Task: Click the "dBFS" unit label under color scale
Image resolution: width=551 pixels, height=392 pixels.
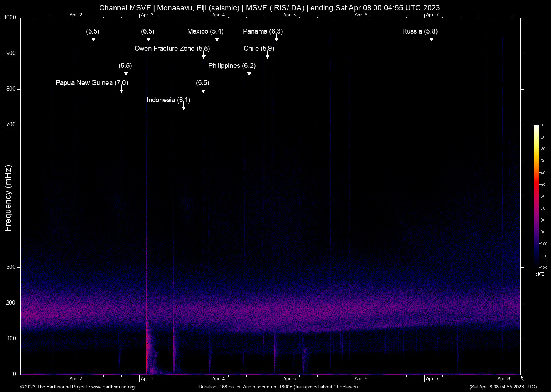Action: click(x=540, y=275)
